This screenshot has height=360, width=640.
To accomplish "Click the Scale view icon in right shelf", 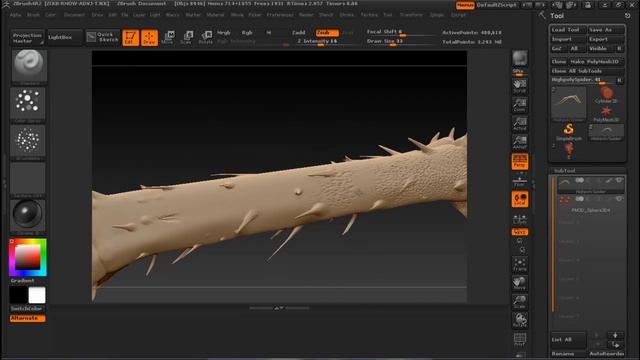I will [x=520, y=302].
